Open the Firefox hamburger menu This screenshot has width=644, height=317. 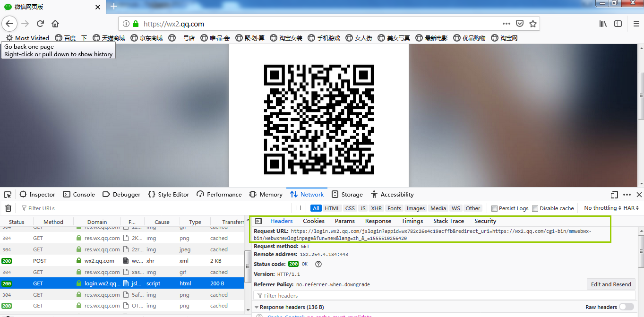(x=636, y=24)
